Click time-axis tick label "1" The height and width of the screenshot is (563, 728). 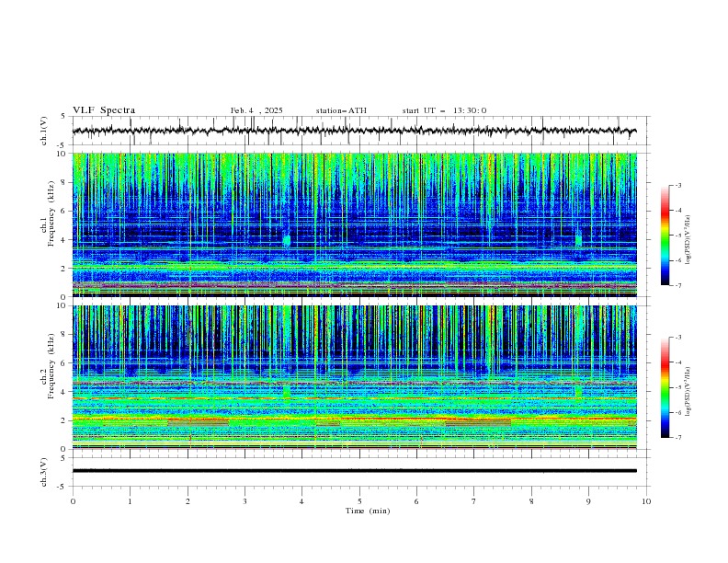[131, 501]
